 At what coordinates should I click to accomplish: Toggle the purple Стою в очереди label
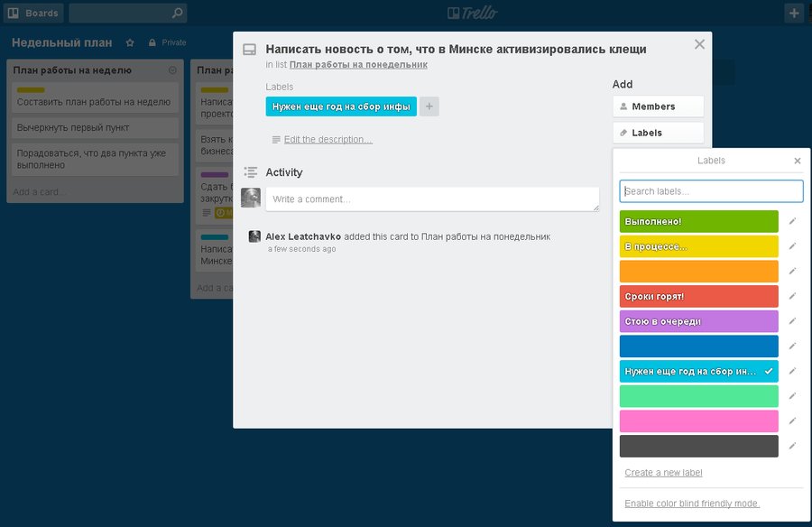(x=699, y=321)
